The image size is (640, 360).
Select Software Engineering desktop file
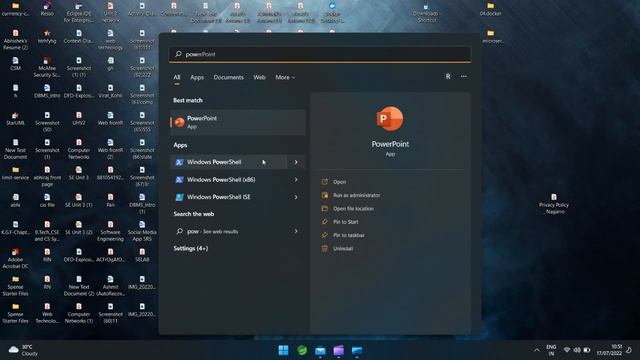click(110, 231)
